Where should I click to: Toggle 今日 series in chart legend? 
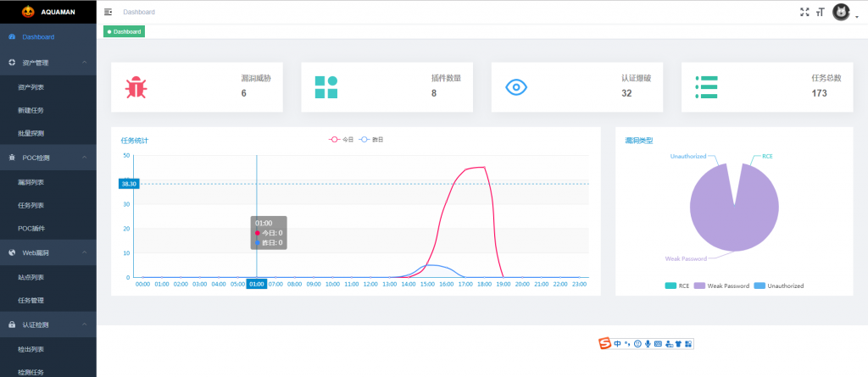click(341, 140)
